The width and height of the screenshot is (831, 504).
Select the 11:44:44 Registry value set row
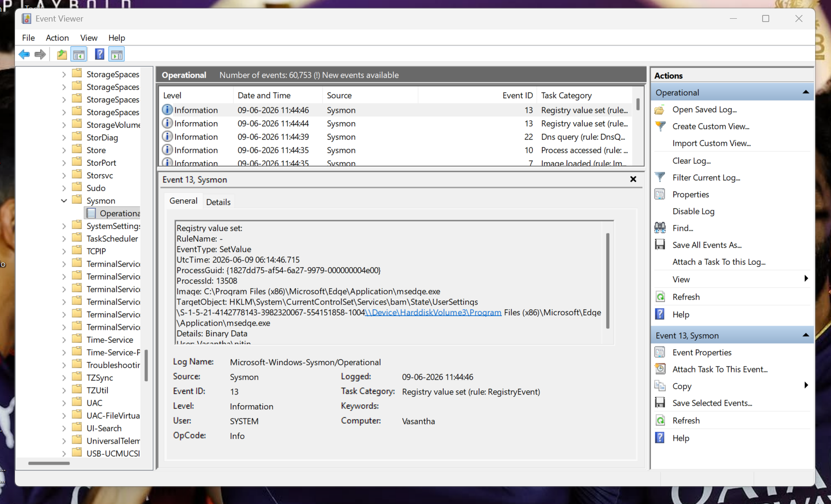[x=396, y=124]
